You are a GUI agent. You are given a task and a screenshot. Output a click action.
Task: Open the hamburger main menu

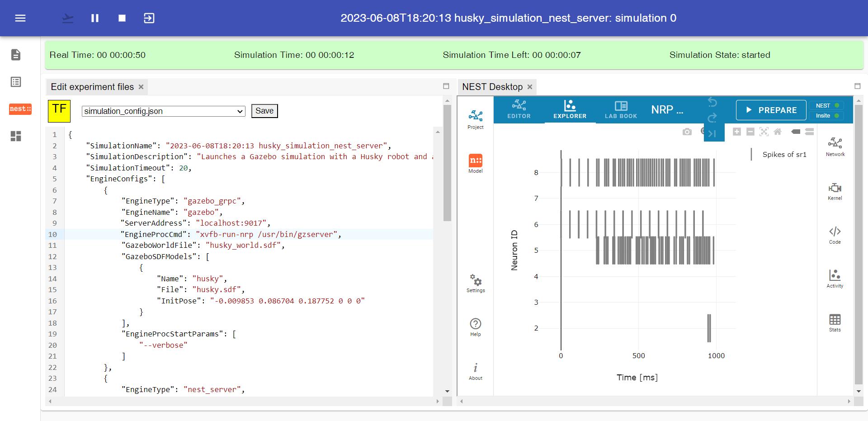tap(20, 18)
